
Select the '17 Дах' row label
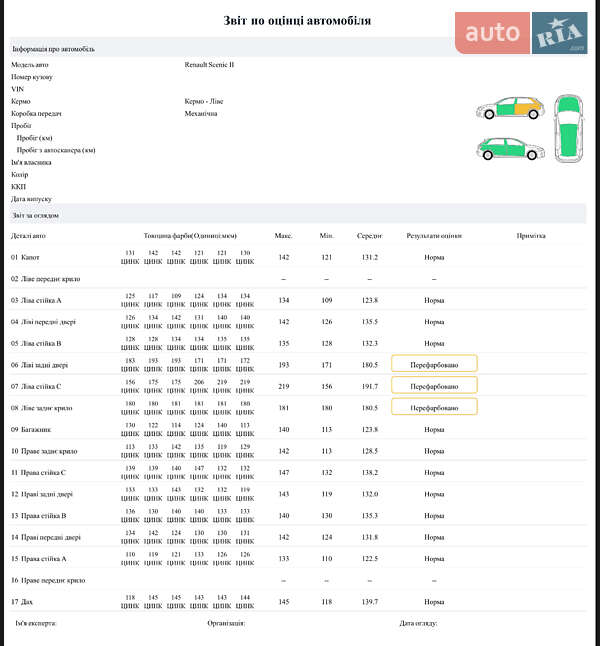pos(22,601)
